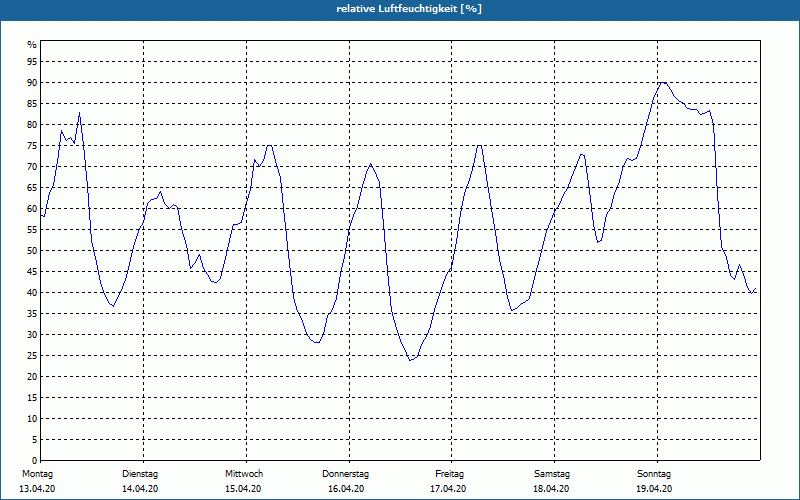Click the date '13.04.20'
This screenshot has height=500, width=800.
click(37, 489)
